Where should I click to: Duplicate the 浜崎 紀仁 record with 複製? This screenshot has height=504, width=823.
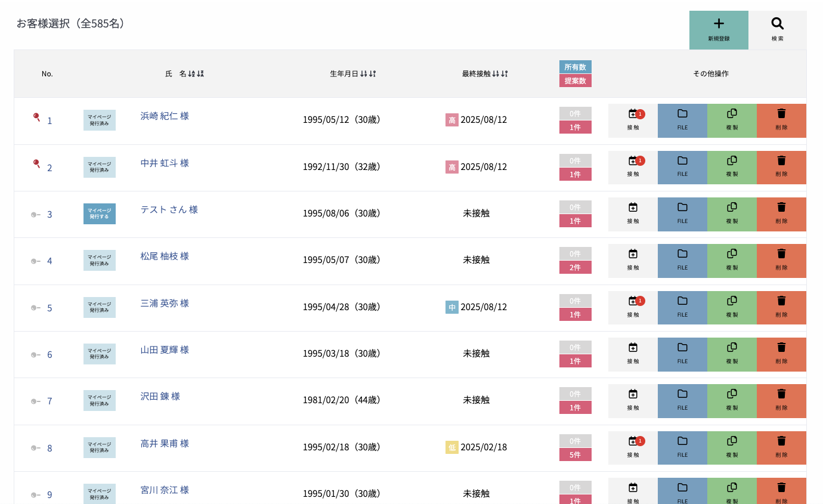tap(732, 120)
